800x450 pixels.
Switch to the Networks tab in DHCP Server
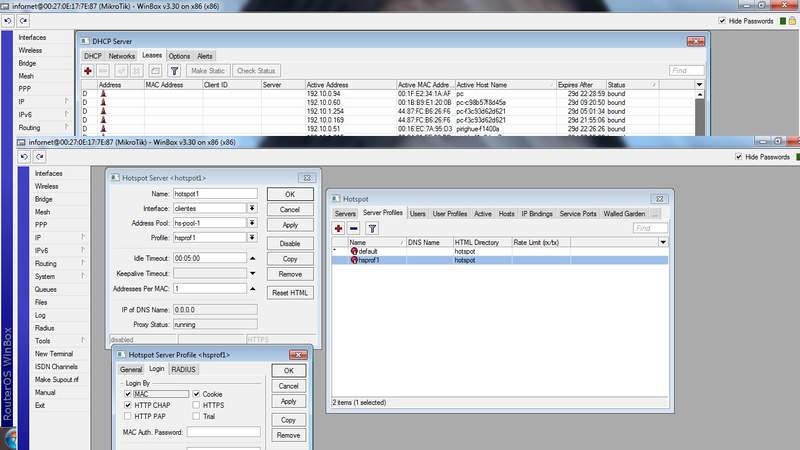coord(121,56)
